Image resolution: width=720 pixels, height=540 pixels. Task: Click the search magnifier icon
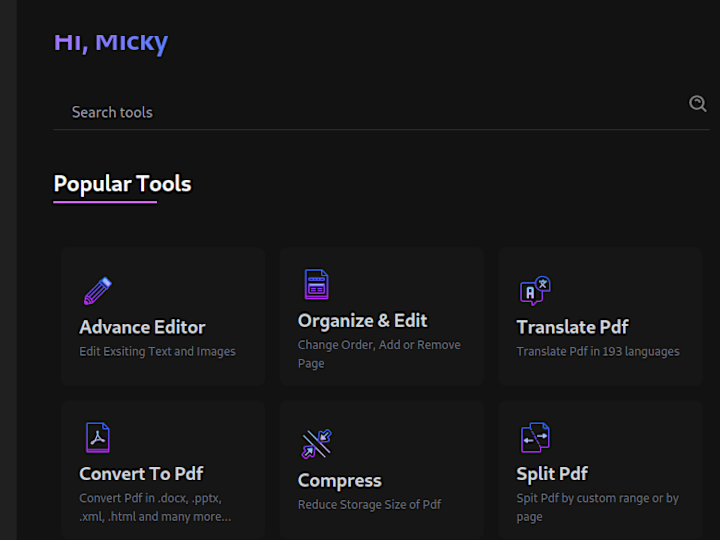click(x=698, y=103)
